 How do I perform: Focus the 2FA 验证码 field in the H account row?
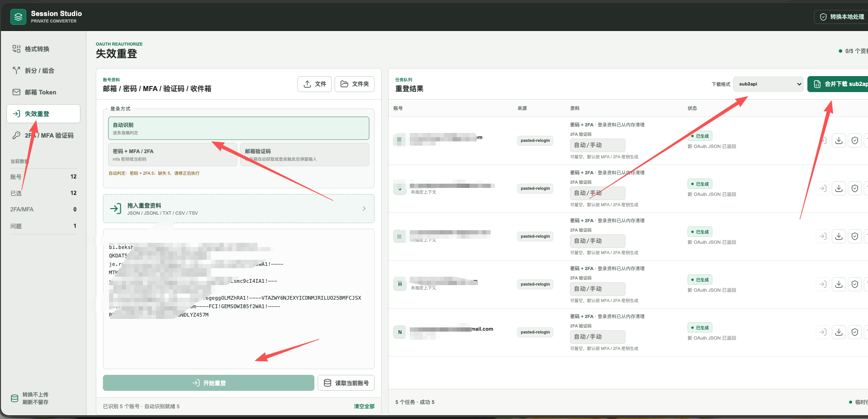598,289
